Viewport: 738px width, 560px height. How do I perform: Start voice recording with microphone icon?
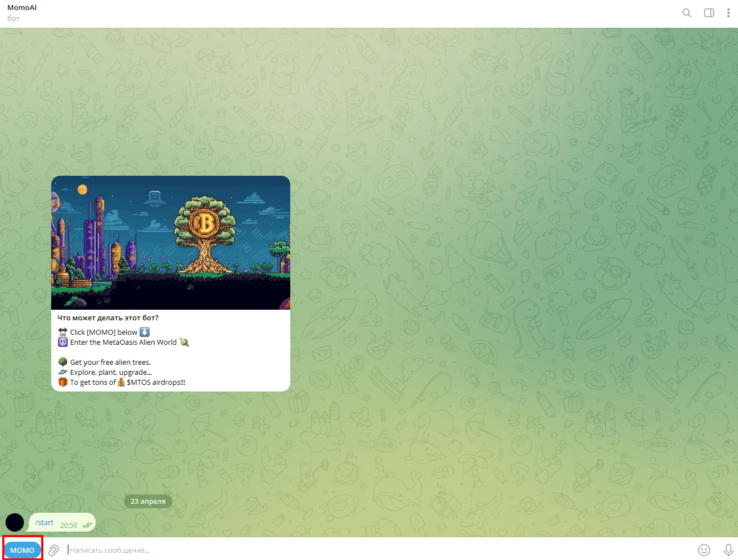(x=728, y=550)
